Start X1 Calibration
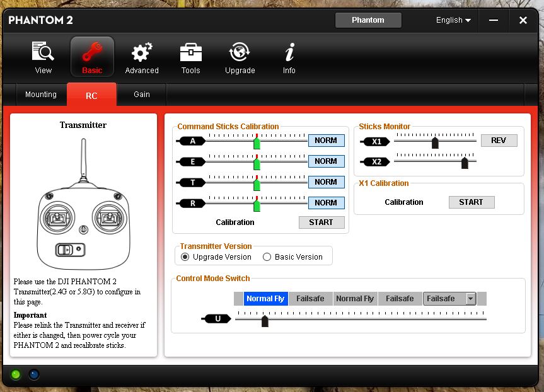 [x=472, y=202]
